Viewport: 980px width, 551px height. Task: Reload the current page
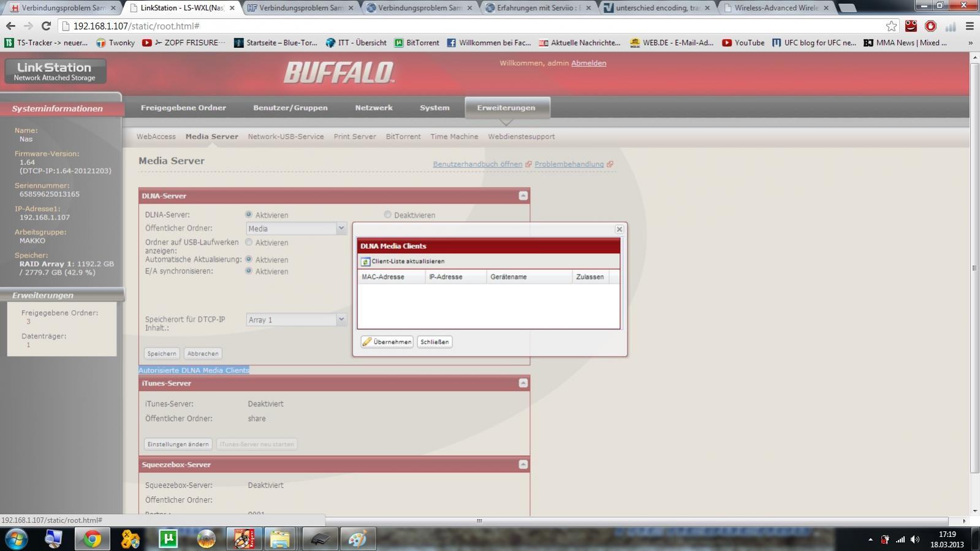tap(46, 26)
